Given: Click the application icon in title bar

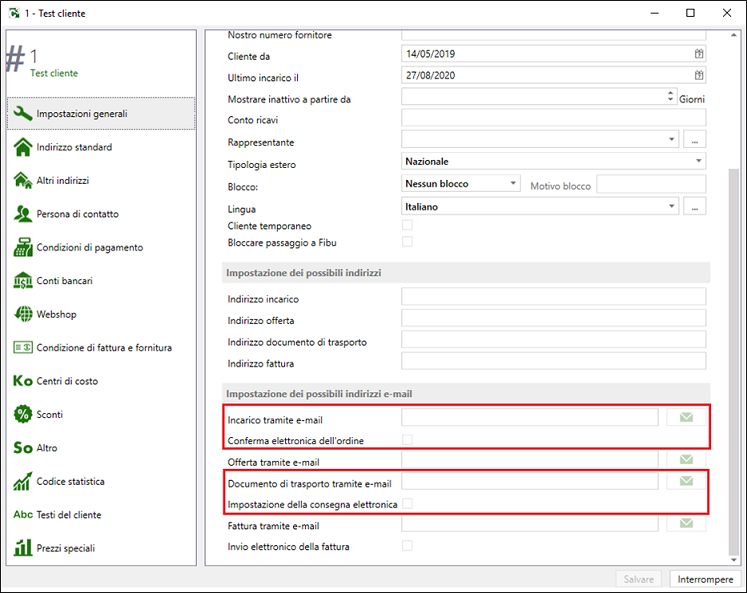Looking at the screenshot, I should [x=14, y=13].
